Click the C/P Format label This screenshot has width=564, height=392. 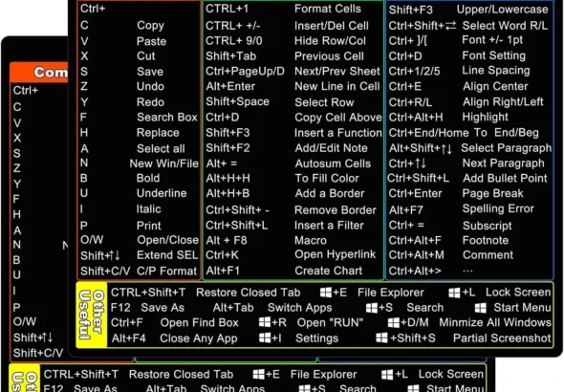(166, 271)
